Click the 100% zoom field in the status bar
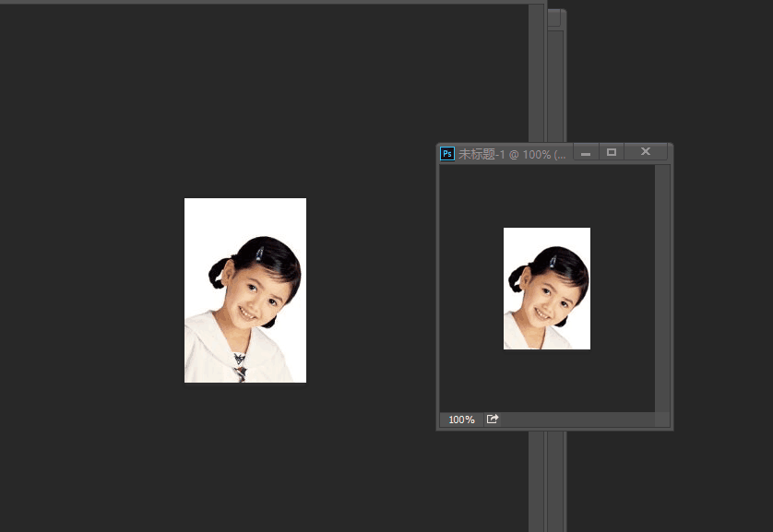773x532 pixels. 461,420
